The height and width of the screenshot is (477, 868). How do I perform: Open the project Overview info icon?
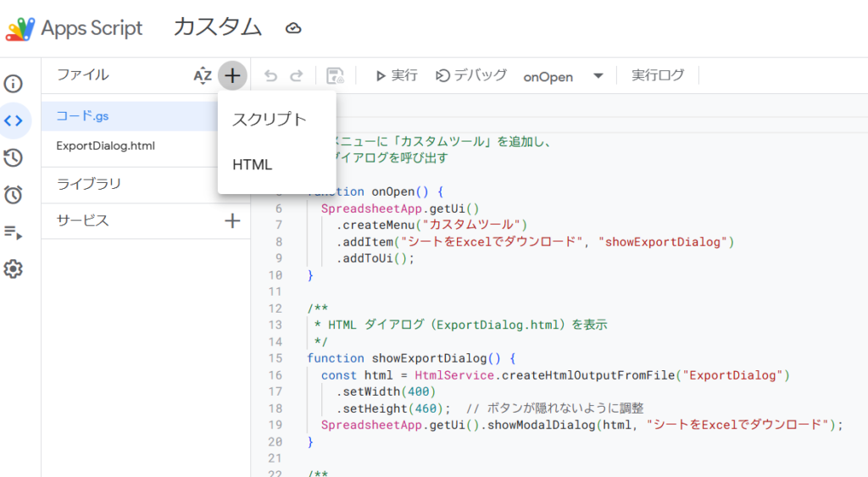point(14,84)
